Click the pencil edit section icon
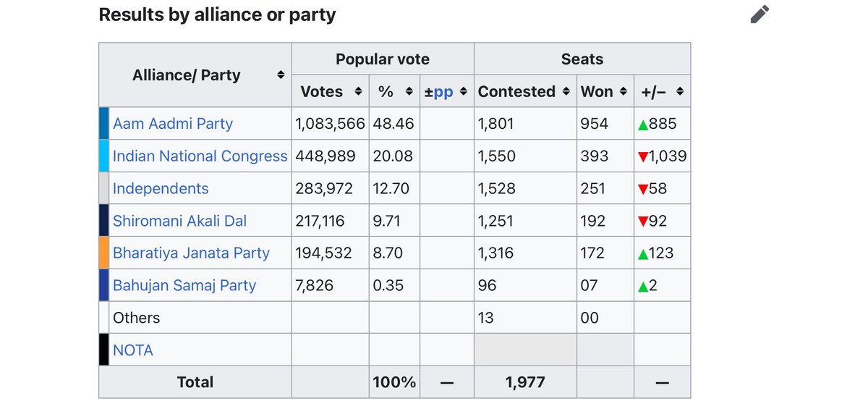This screenshot has width=868, height=401. coord(760,14)
